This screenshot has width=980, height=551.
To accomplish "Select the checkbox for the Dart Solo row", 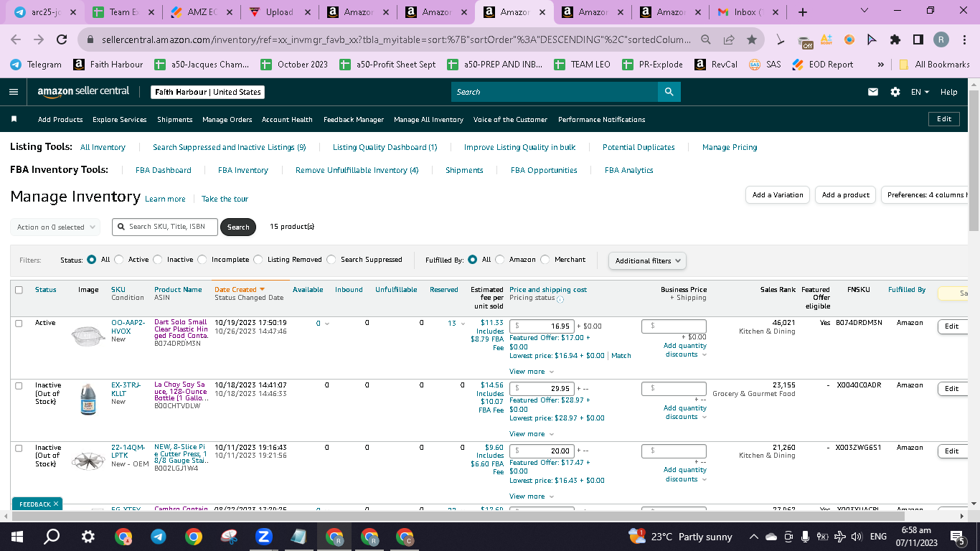I will click(x=19, y=324).
